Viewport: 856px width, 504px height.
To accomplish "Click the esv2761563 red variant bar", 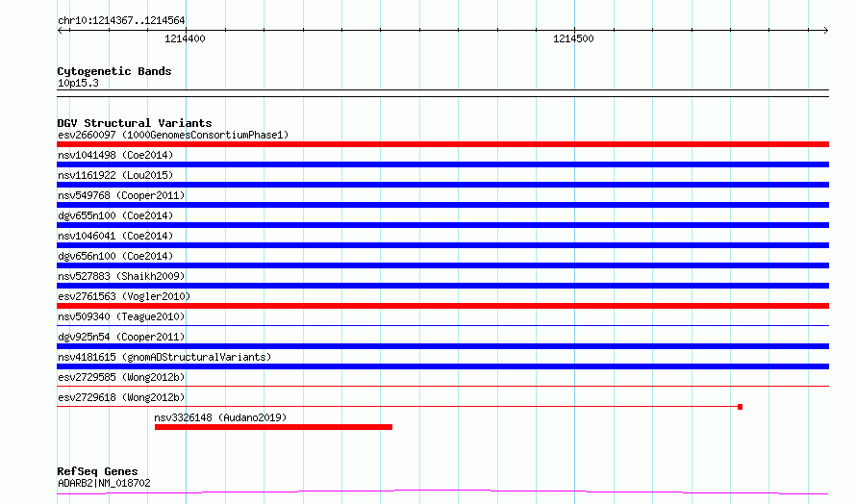I will point(442,306).
